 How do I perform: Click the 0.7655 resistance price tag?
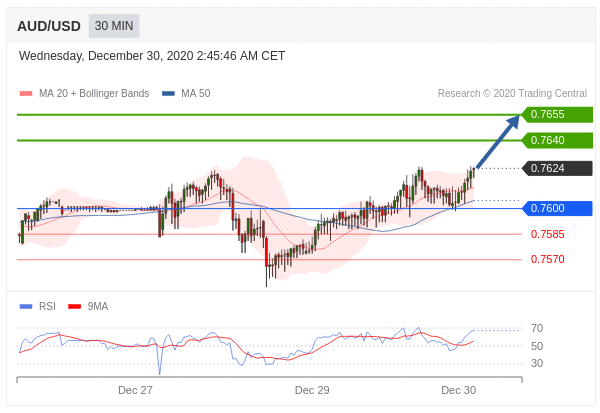point(558,114)
